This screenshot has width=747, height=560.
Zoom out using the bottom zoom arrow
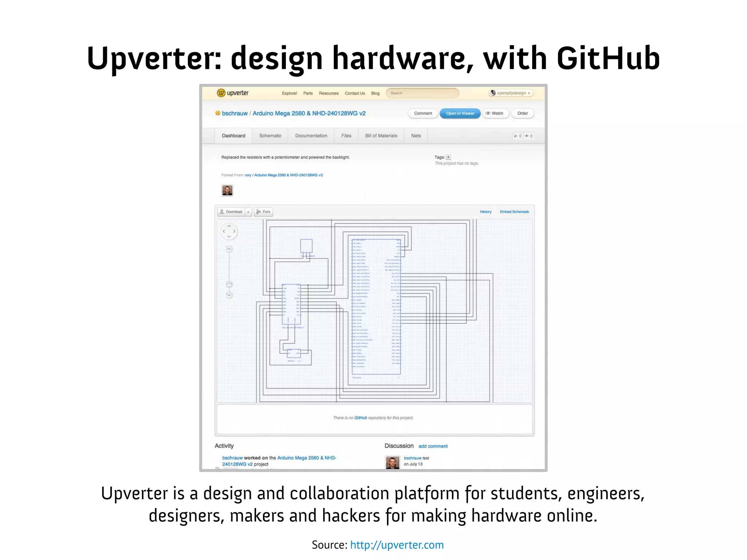pos(229,295)
